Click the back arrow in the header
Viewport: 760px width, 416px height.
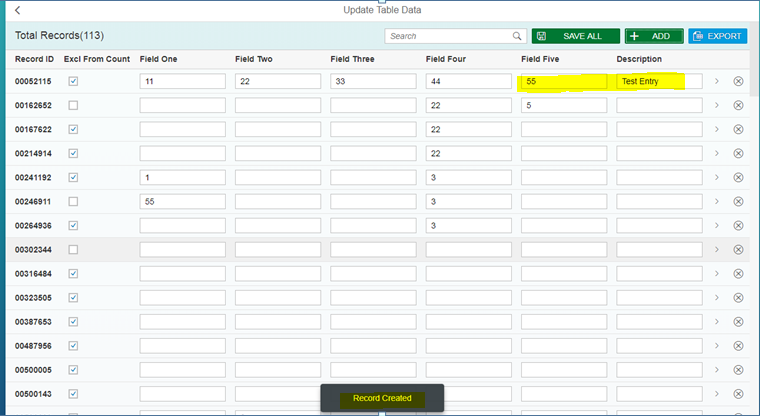(17, 10)
